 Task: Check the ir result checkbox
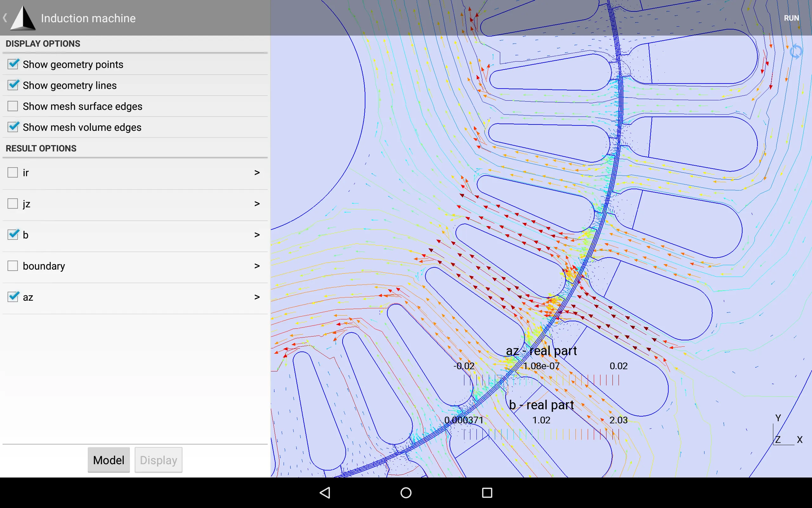tap(13, 172)
